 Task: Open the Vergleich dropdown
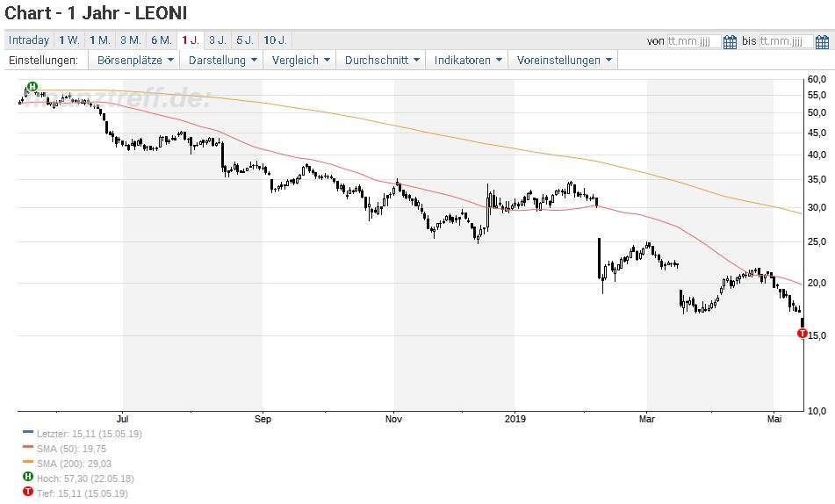[300, 61]
